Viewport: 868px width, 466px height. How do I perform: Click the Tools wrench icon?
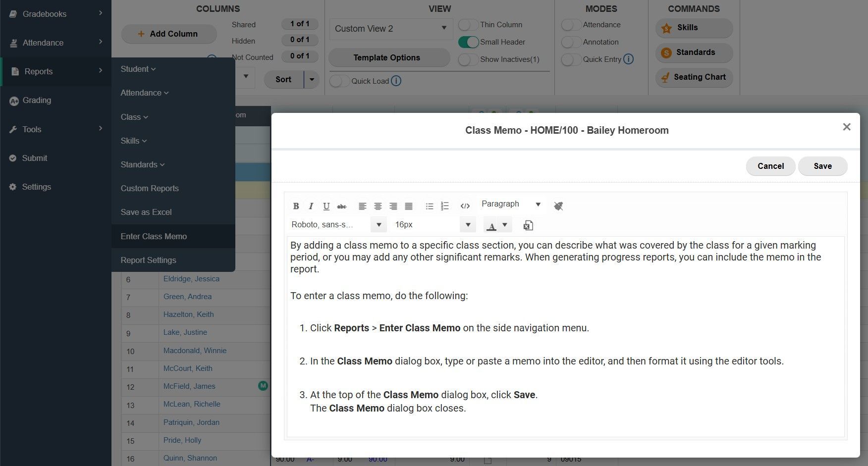click(13, 129)
